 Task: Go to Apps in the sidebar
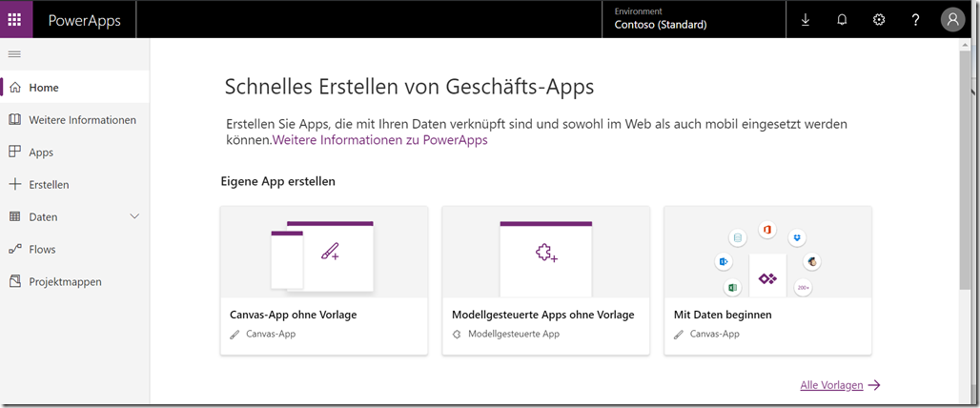75,153
